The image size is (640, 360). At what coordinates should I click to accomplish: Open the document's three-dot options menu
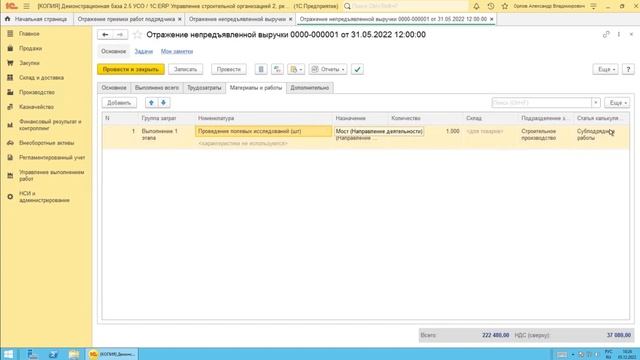tap(619, 35)
